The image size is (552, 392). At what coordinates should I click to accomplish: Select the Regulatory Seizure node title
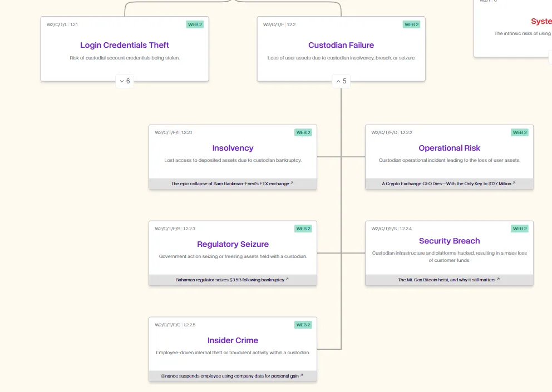[x=233, y=244]
